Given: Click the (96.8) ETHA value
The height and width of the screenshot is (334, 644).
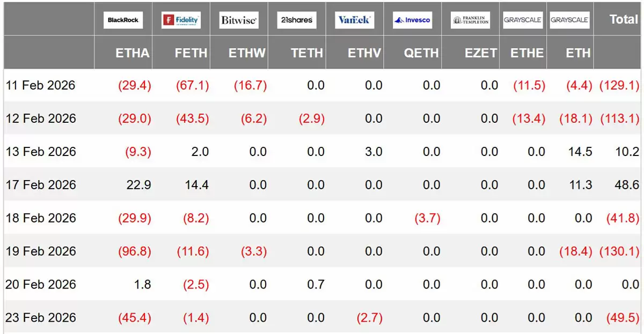Looking at the screenshot, I should click(x=135, y=251).
